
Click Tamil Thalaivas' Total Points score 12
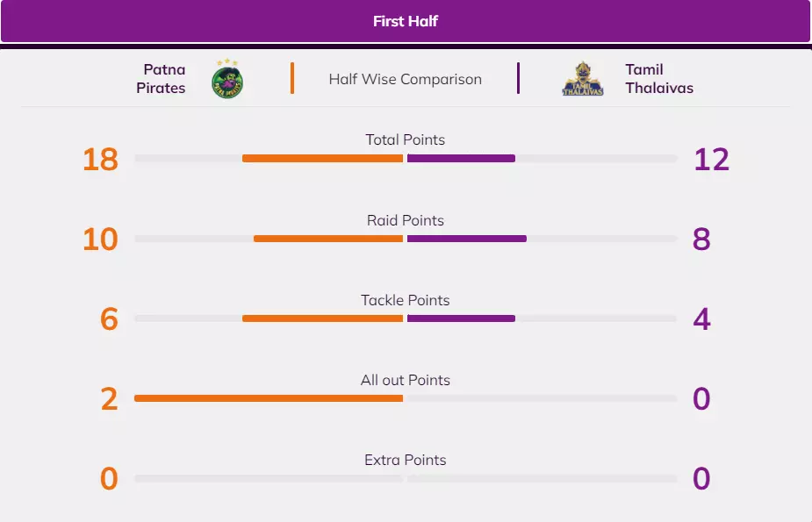[711, 160]
